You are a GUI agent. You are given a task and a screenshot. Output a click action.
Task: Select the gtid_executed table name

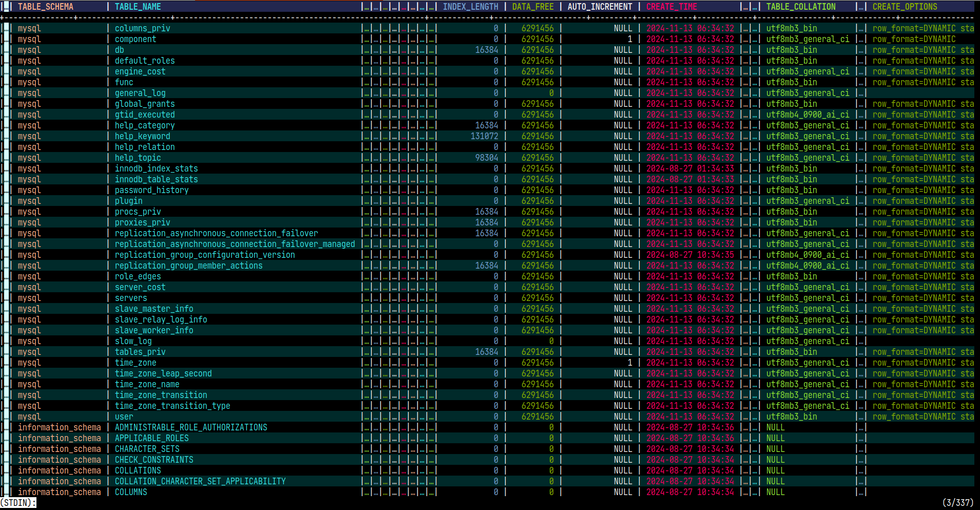click(x=145, y=115)
